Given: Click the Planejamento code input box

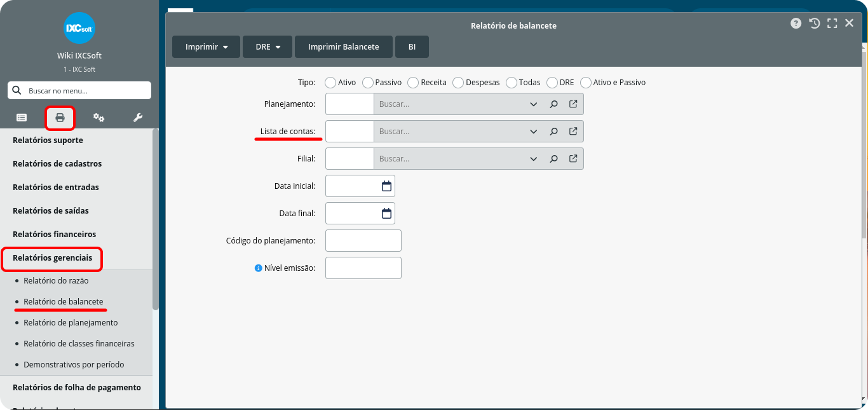Looking at the screenshot, I should [x=349, y=104].
